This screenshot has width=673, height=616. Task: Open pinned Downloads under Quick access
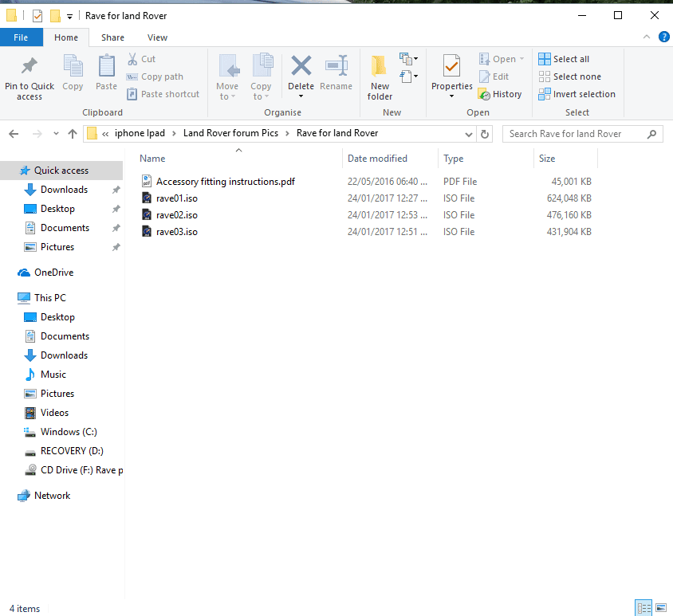pyautogui.click(x=64, y=190)
